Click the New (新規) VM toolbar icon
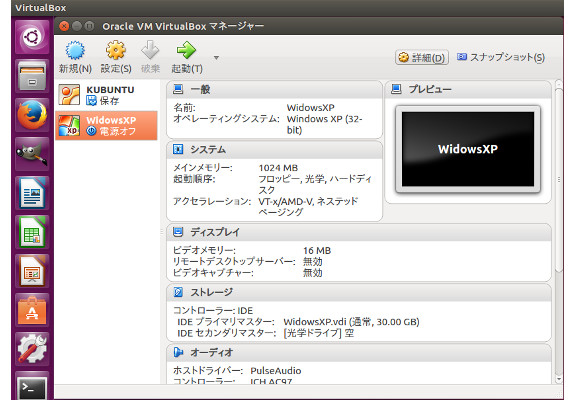Image resolution: width=575 pixels, height=400 pixels. pos(75,50)
